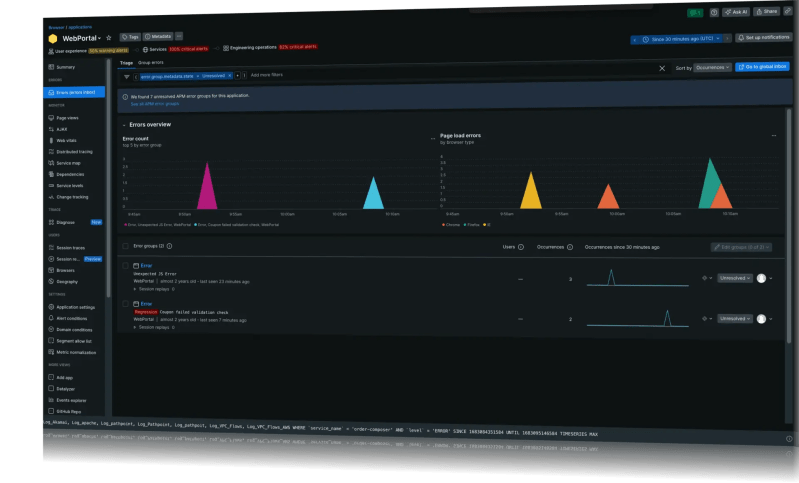
Task: Open the Sort by Occurrences dropdown
Action: (x=713, y=67)
